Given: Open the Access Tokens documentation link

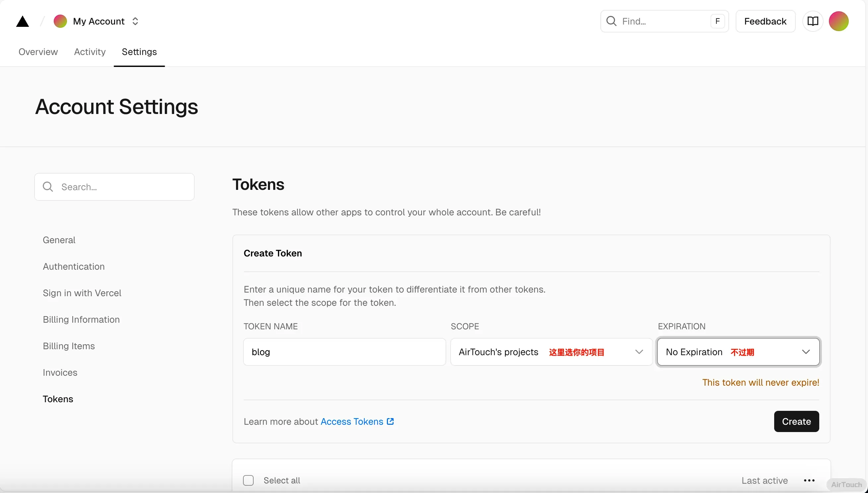Looking at the screenshot, I should tap(352, 421).
